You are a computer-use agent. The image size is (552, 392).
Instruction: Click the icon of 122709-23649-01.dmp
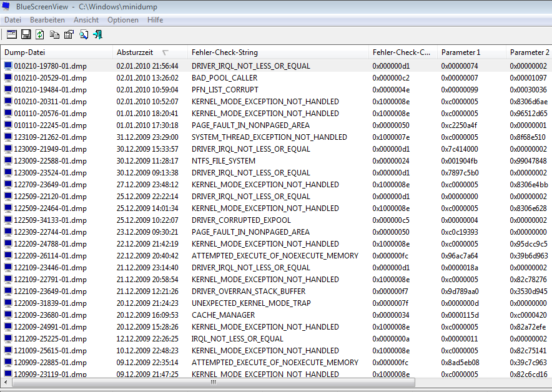click(x=8, y=184)
